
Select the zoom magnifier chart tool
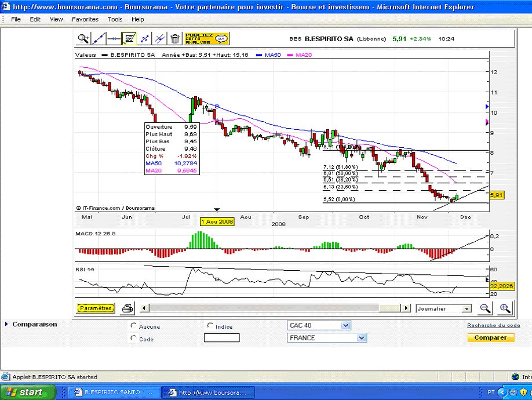(x=83, y=39)
